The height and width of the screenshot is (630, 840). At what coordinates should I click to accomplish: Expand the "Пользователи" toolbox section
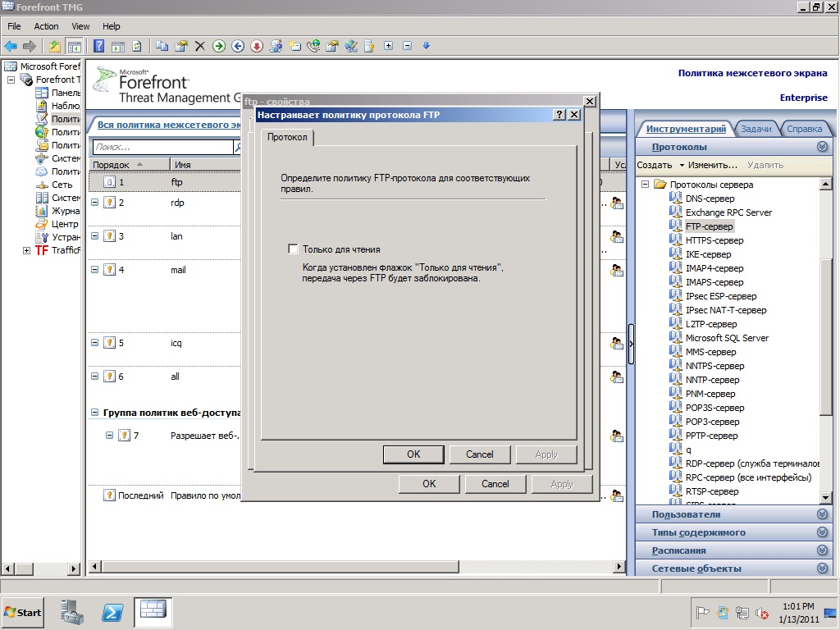pos(822,514)
